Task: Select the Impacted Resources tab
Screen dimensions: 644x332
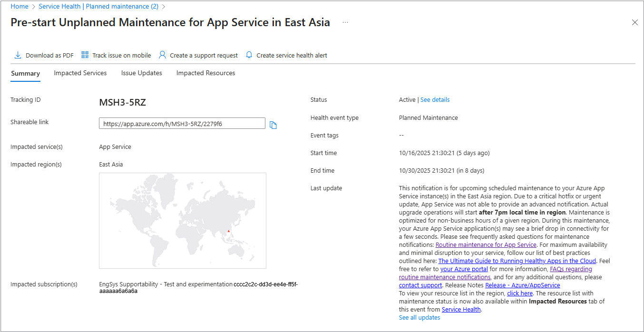Action: pyautogui.click(x=205, y=73)
